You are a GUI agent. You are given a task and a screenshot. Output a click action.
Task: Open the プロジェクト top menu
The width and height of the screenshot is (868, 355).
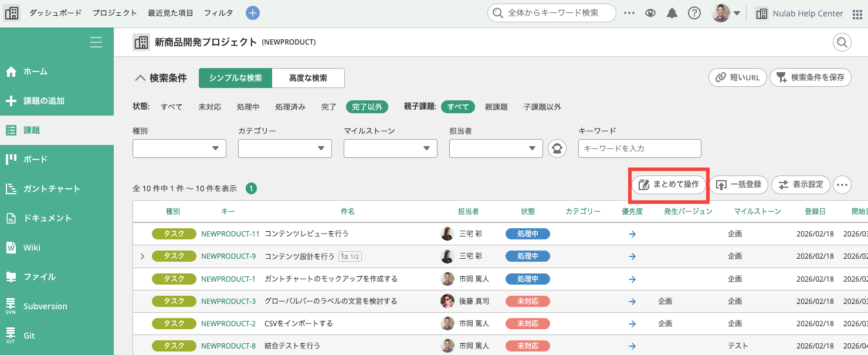coord(114,13)
